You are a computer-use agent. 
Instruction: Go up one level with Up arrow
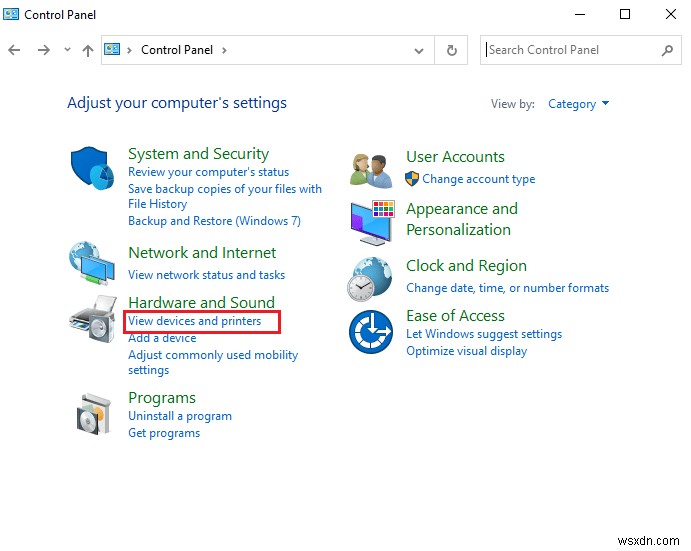(88, 51)
